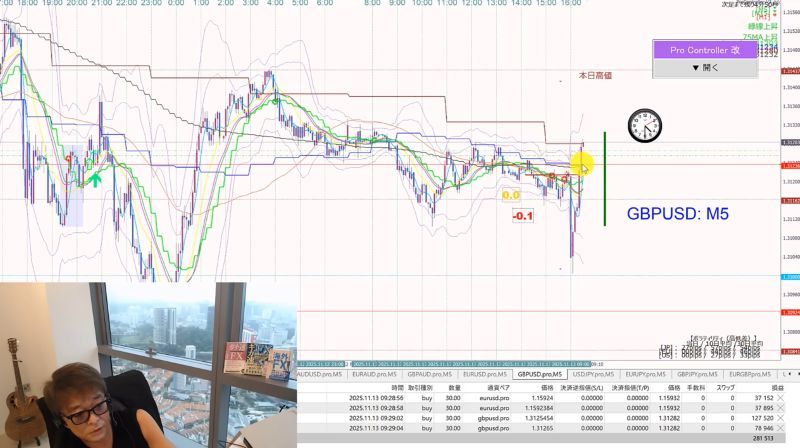Select the yellow 0.0 label on chart
The height and width of the screenshot is (448, 800).
coord(511,195)
